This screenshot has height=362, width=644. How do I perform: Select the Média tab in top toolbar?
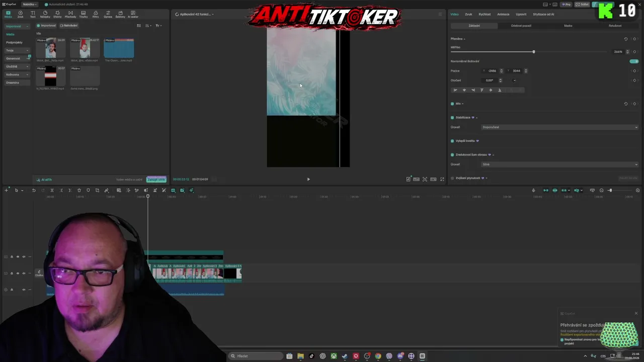point(8,14)
